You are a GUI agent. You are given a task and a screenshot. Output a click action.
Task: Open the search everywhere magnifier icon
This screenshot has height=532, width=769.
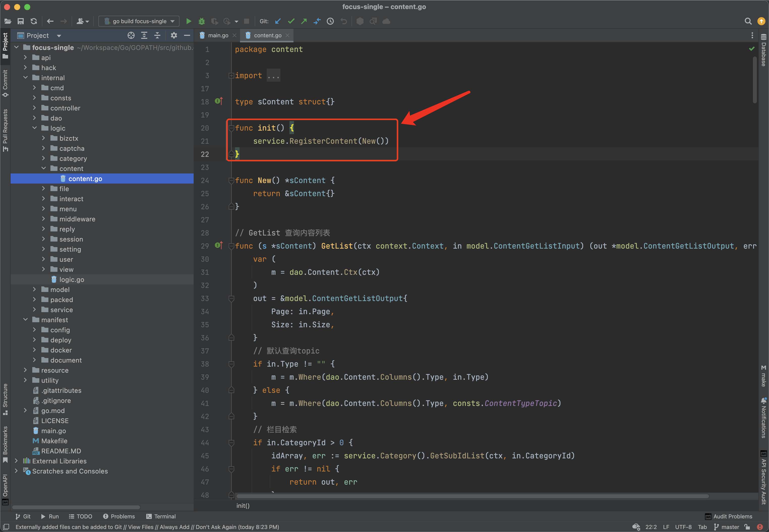coord(748,21)
